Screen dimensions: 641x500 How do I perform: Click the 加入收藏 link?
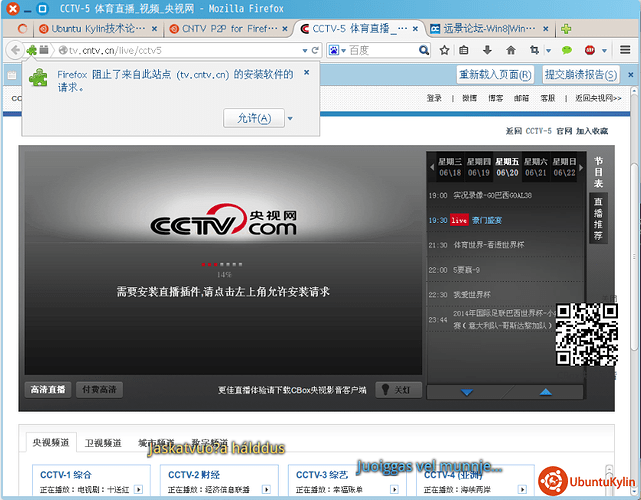point(592,131)
